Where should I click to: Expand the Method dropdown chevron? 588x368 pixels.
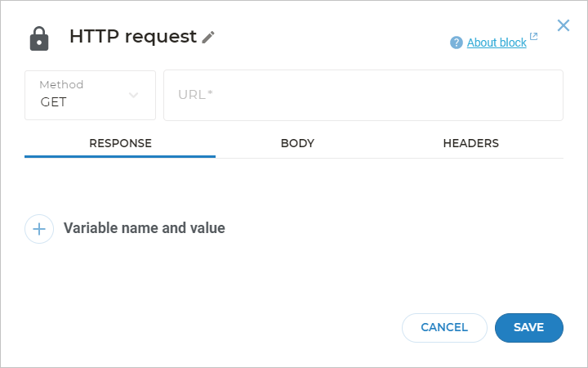pyautogui.click(x=134, y=95)
